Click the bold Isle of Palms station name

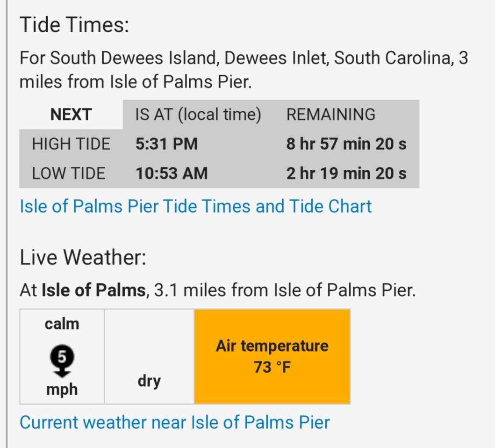[x=93, y=290]
